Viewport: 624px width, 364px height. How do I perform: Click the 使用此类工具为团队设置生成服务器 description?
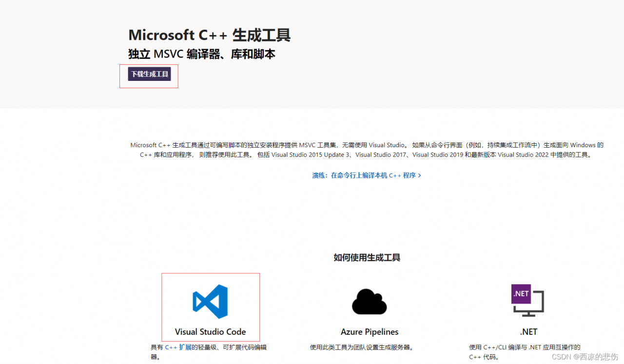pyautogui.click(x=362, y=347)
